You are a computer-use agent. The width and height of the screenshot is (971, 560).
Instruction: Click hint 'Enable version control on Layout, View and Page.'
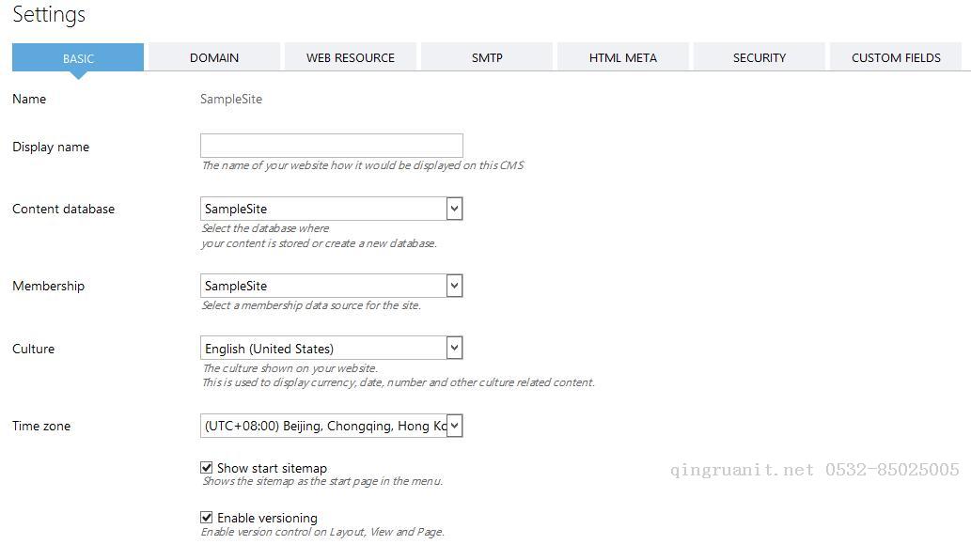click(322, 532)
